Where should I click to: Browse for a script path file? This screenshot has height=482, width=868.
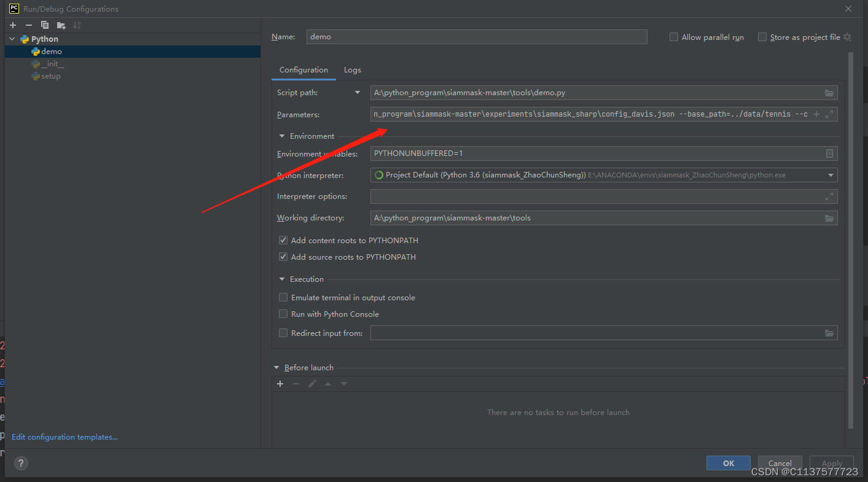[829, 93]
